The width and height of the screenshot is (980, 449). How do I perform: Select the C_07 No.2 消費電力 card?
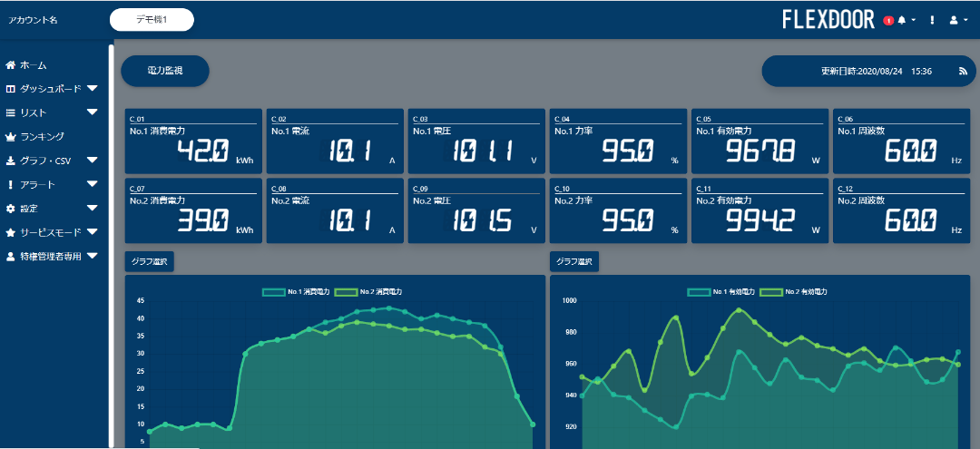pos(193,210)
